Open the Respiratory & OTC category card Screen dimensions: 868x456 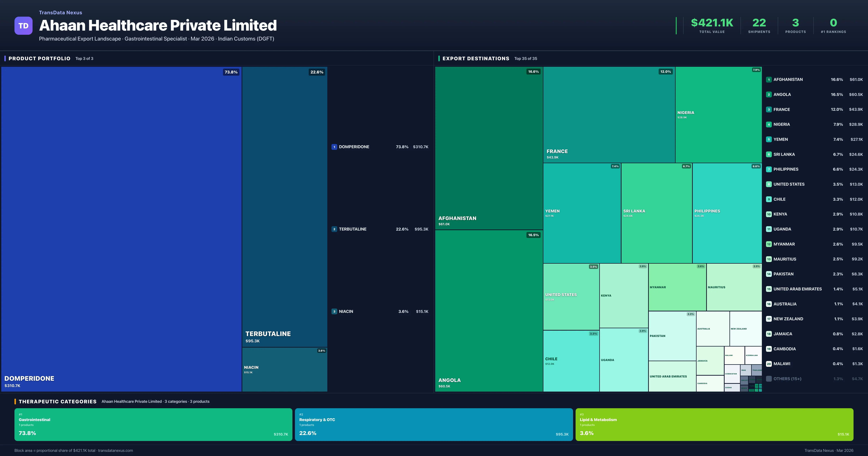434,424
